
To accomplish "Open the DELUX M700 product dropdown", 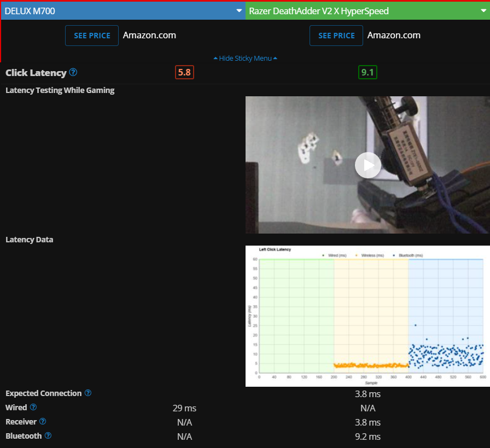I will pyautogui.click(x=123, y=11).
